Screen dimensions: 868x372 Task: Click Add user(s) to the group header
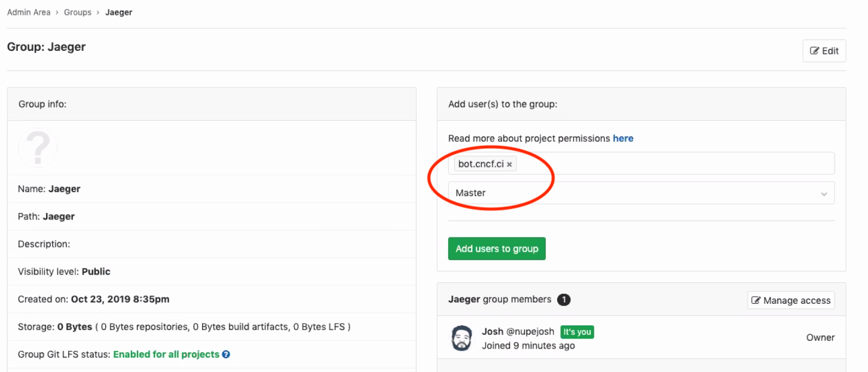(641, 104)
